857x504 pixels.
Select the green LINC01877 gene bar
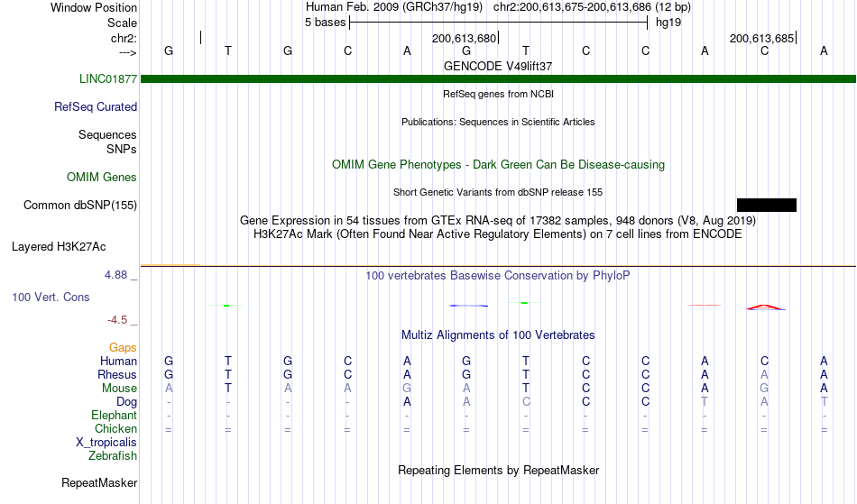click(498, 79)
